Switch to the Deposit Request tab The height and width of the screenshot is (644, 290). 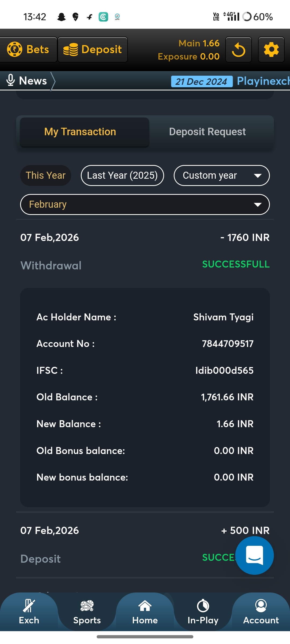[207, 132]
